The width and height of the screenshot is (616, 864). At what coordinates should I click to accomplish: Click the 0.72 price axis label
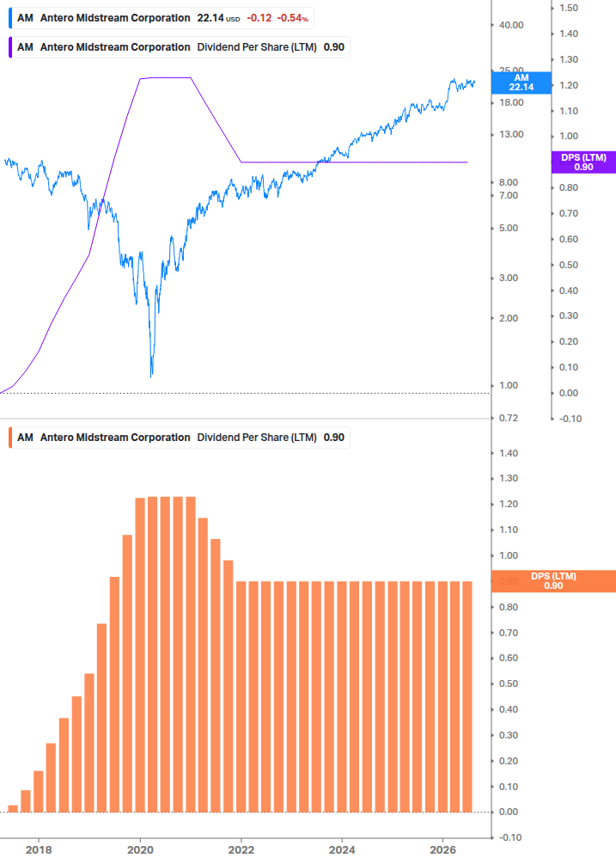509,418
